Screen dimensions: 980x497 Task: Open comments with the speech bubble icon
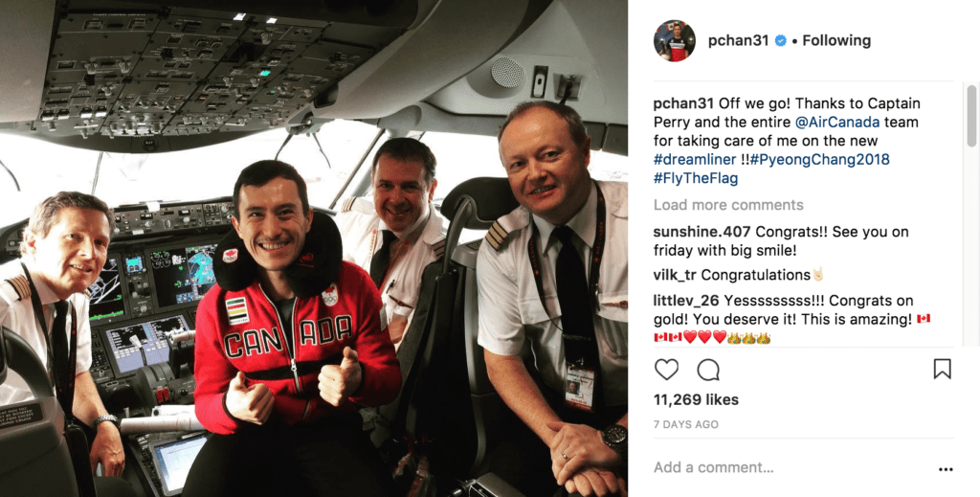coord(708,370)
